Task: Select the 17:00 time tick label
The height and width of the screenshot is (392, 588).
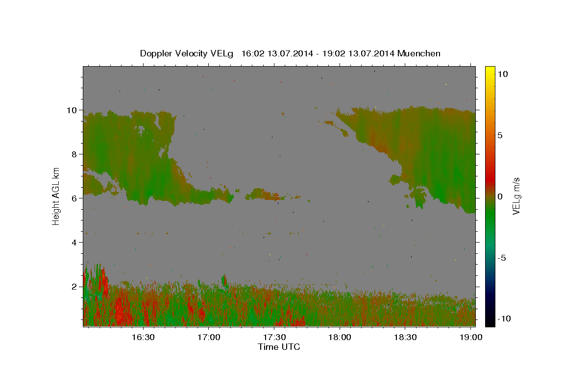Action: click(x=208, y=338)
